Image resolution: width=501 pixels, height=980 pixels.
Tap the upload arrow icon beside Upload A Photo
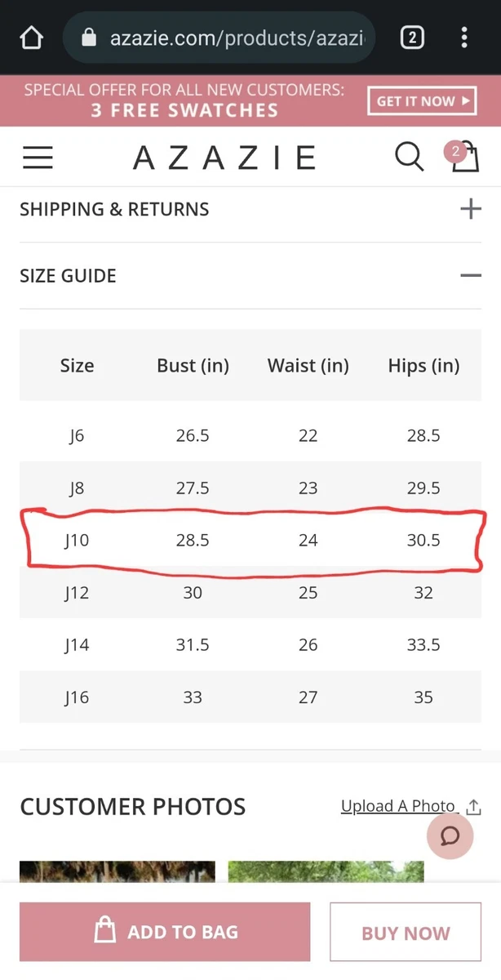click(x=473, y=807)
